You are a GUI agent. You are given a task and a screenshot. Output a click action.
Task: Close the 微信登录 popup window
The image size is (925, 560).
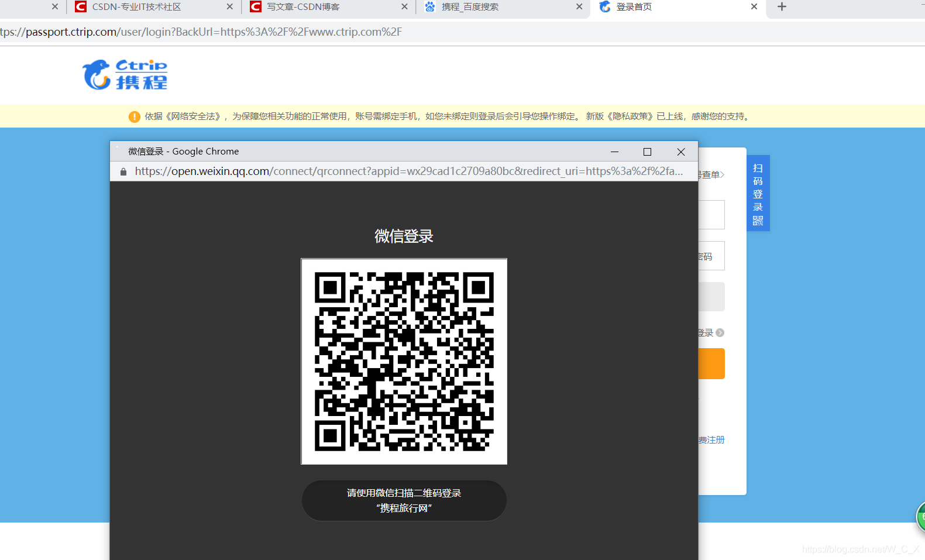(x=681, y=152)
